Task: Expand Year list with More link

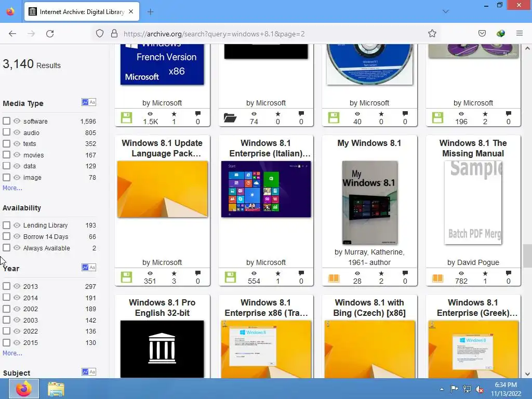Action: click(12, 353)
